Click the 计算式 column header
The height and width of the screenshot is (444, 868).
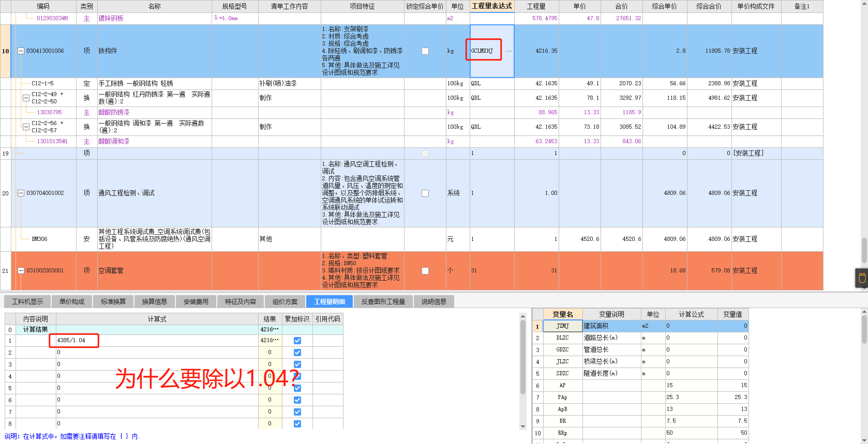(157, 319)
